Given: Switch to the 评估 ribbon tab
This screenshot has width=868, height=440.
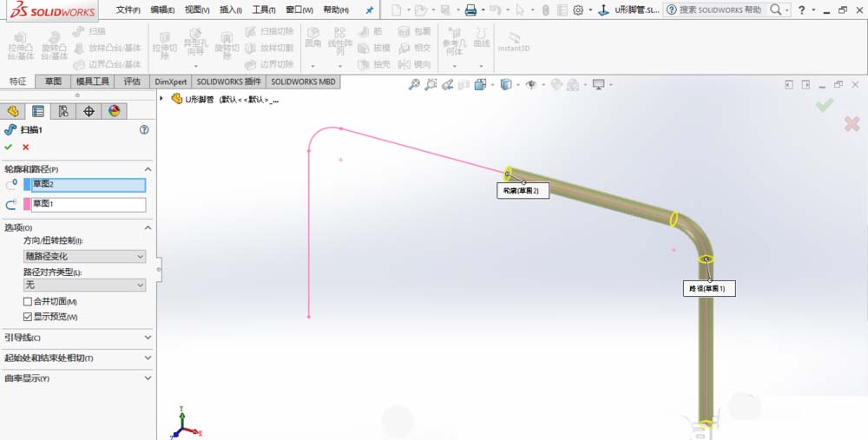Looking at the screenshot, I should [132, 82].
